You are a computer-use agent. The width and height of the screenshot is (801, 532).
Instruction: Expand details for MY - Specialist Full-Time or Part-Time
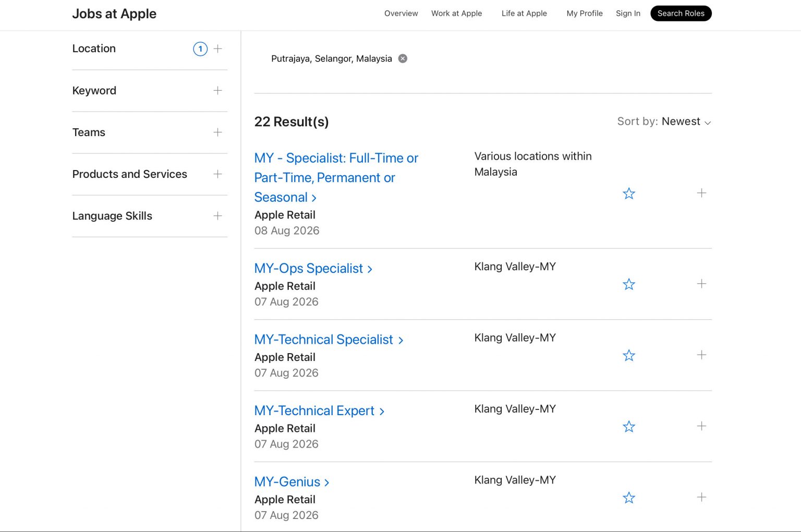pos(701,193)
